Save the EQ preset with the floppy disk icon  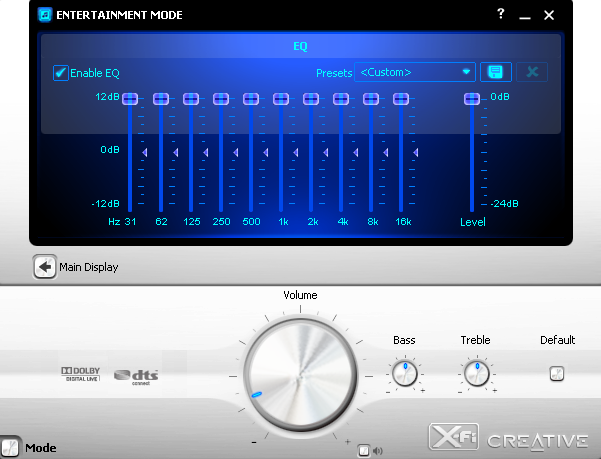[x=495, y=72]
